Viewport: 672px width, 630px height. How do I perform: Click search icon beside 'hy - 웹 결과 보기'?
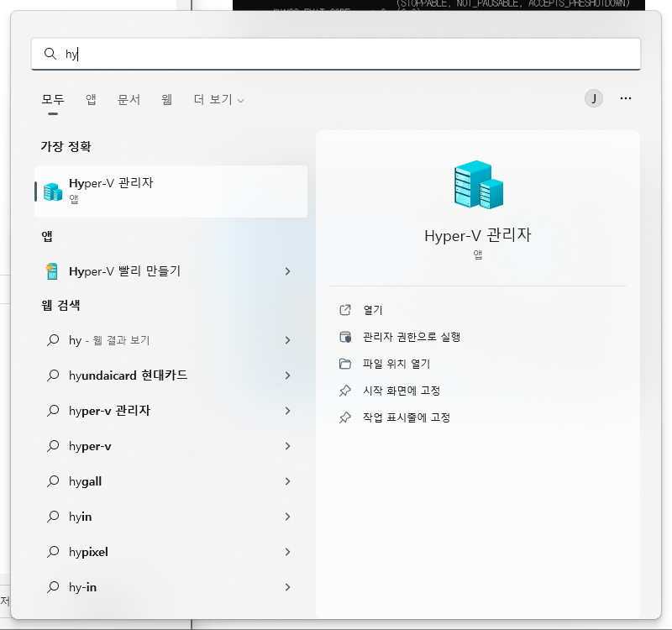(x=53, y=340)
